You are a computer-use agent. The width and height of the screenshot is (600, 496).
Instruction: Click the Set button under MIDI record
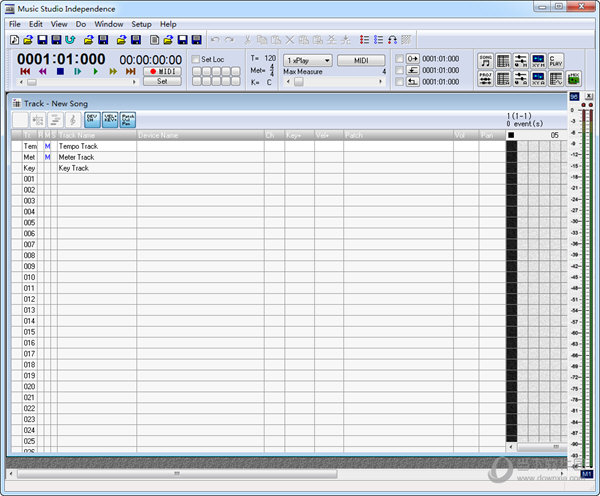pyautogui.click(x=163, y=81)
